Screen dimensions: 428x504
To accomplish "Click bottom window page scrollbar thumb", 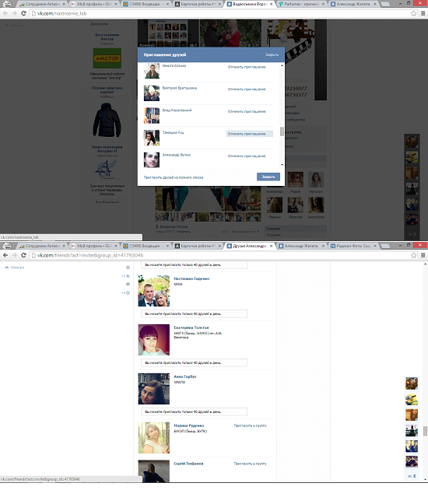I will 426,432.
